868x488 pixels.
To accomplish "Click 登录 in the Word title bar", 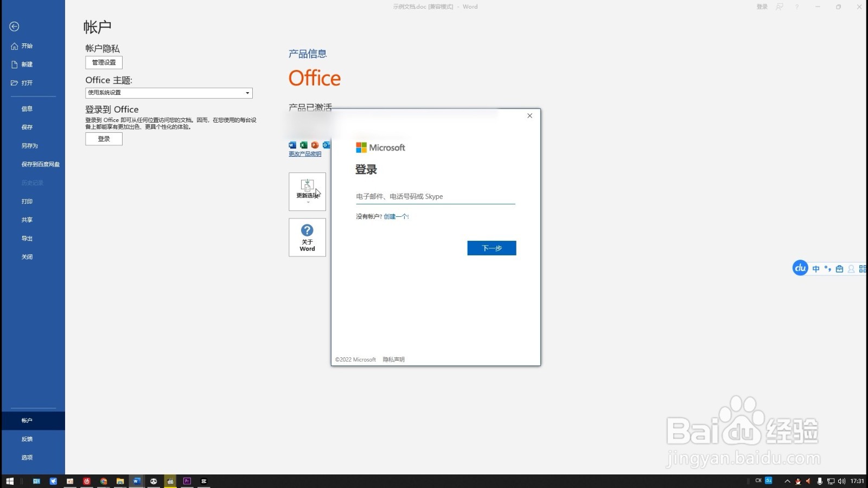I will (x=762, y=7).
